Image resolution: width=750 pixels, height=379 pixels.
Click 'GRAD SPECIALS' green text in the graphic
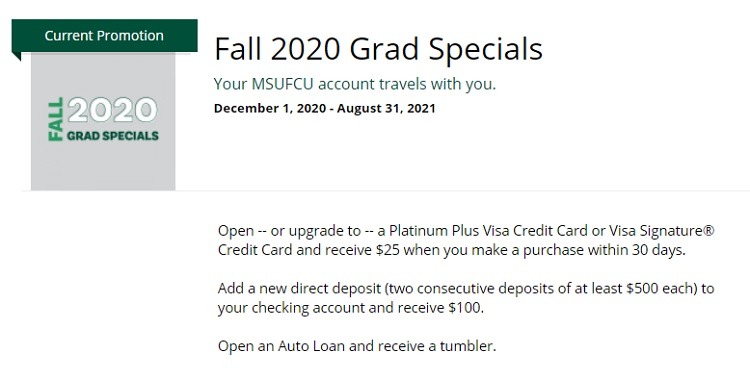(112, 135)
